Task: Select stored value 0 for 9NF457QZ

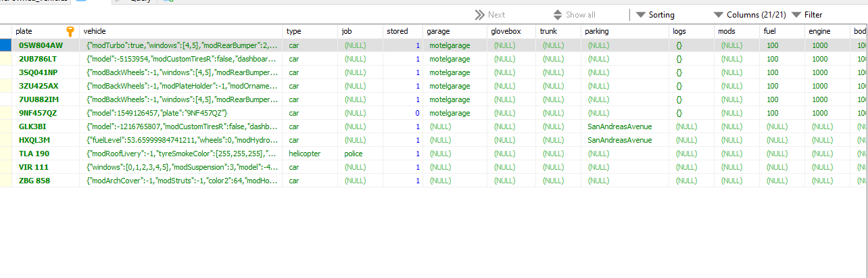Action: point(403,113)
